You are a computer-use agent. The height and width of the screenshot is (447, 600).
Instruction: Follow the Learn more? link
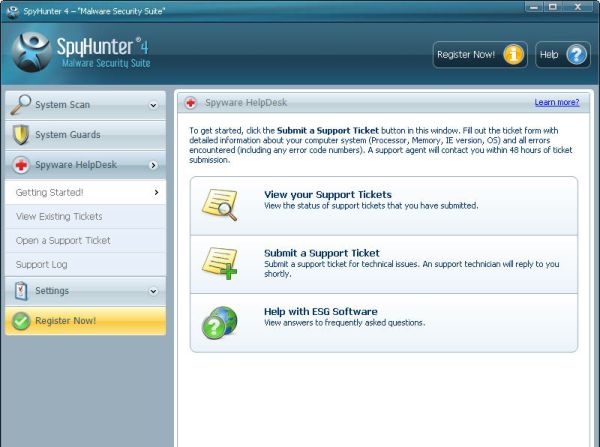tap(557, 103)
